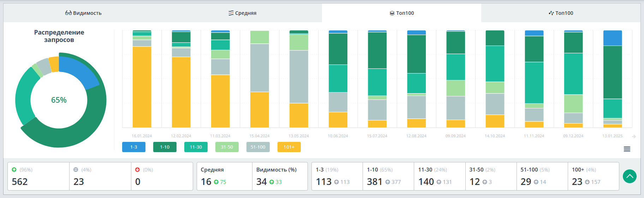Click the grey unchanged positions icon
The width and height of the screenshot is (644, 198).
(76, 170)
